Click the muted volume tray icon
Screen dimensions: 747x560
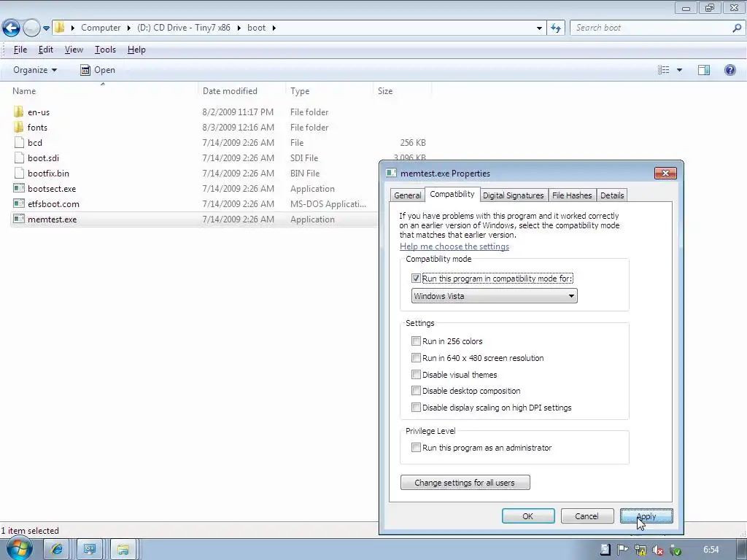click(657, 550)
